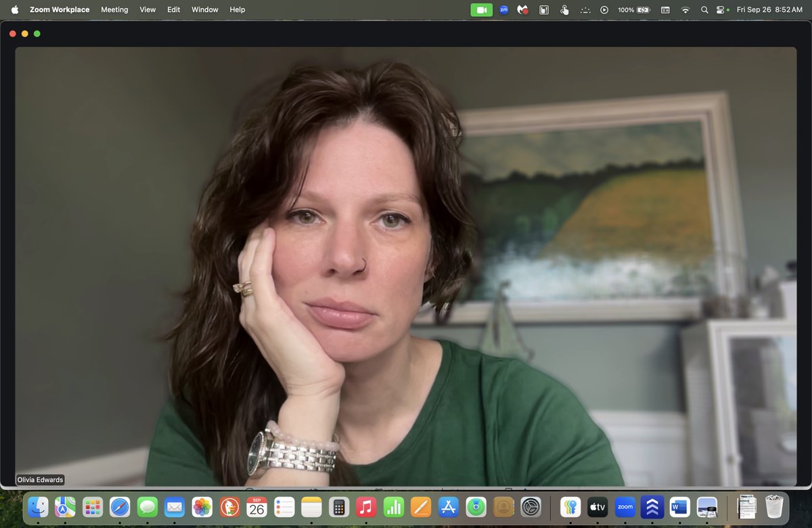
Task: Open Control Center
Action: pos(721,9)
